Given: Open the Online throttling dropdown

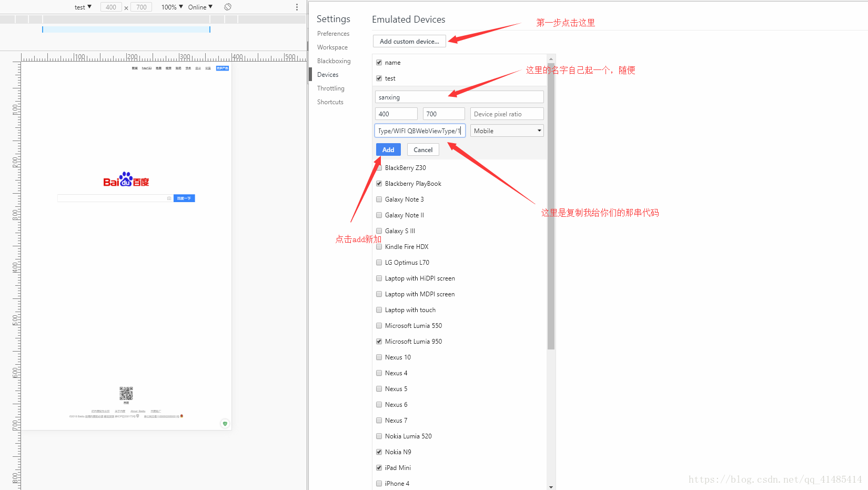Looking at the screenshot, I should pyautogui.click(x=200, y=7).
